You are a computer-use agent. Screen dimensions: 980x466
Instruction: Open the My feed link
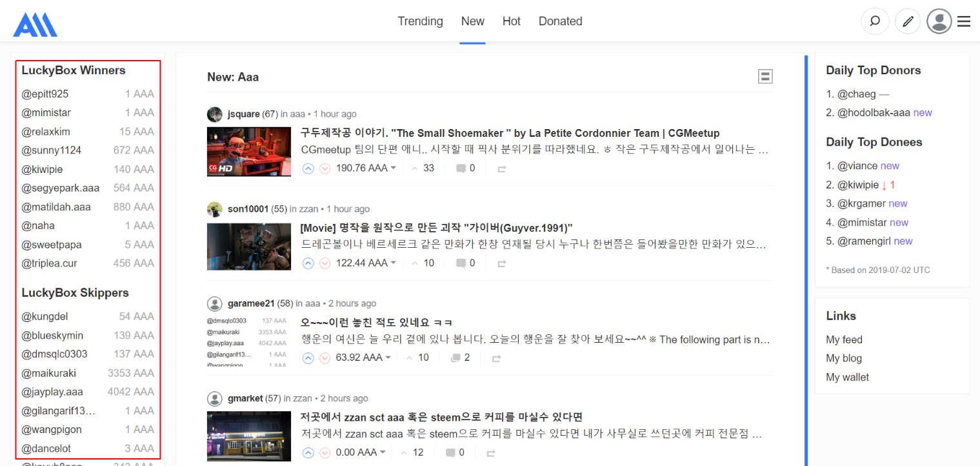point(844,339)
